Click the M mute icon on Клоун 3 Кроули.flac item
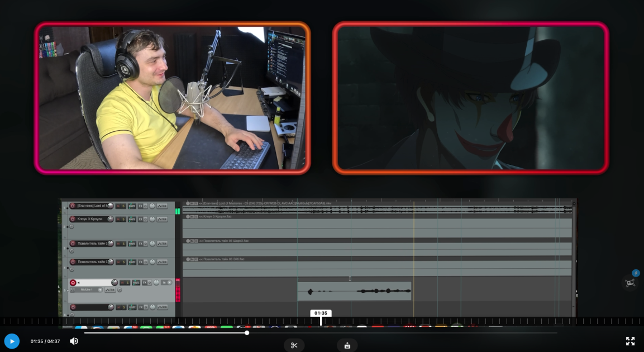Image resolution: width=644 pixels, height=352 pixels. (x=192, y=216)
